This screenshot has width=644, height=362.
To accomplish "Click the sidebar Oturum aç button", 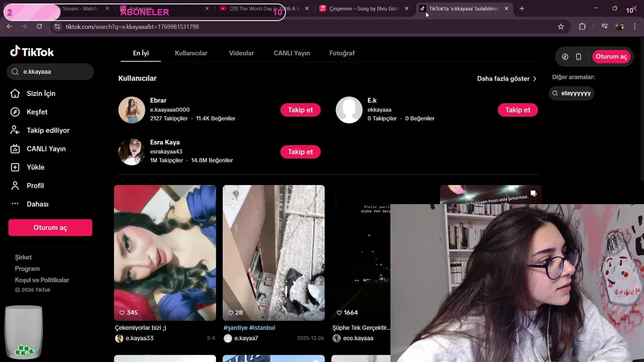I will point(50,228).
